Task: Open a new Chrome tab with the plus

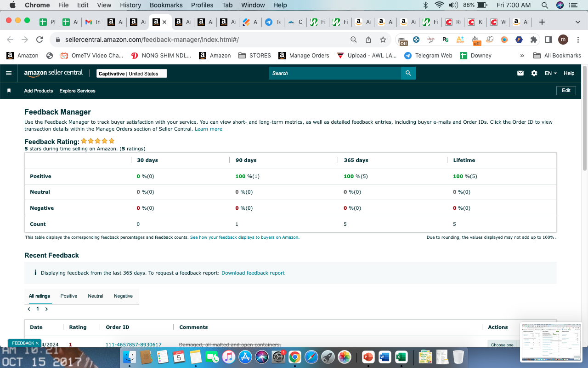Action: 542,22
